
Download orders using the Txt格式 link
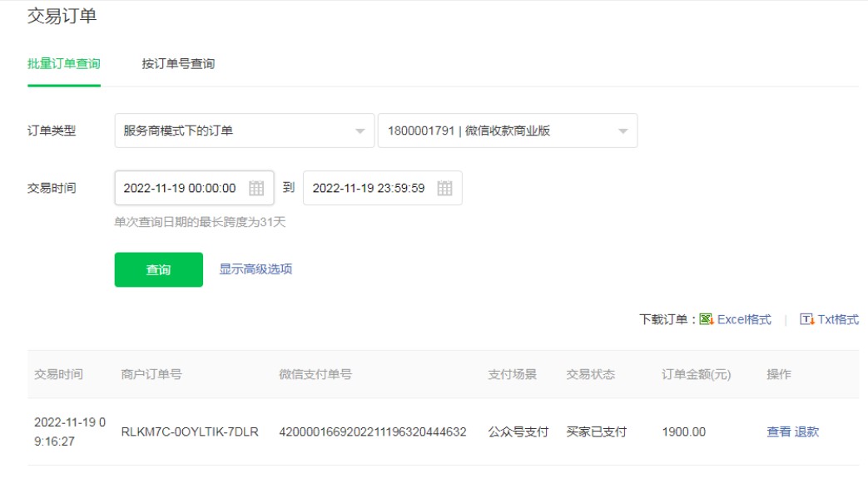[838, 319]
